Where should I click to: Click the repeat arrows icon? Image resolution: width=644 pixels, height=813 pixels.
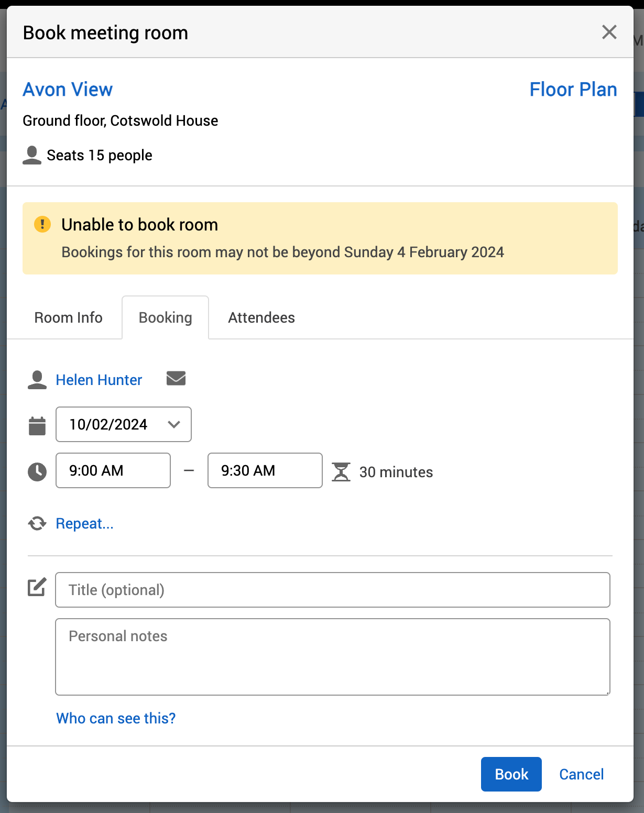[37, 523]
